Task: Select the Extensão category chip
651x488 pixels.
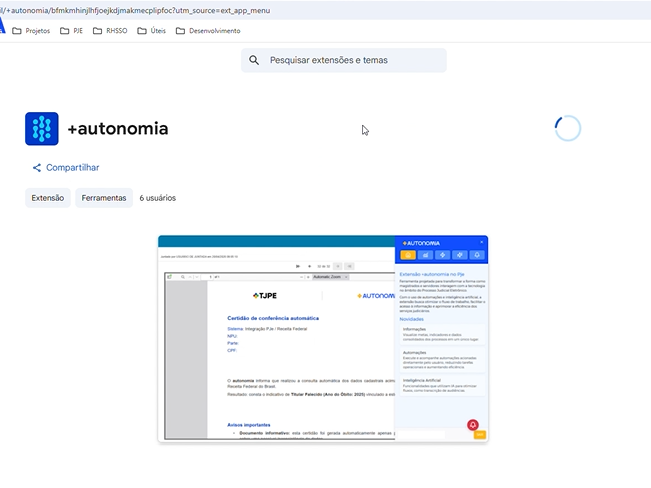Action: point(48,198)
